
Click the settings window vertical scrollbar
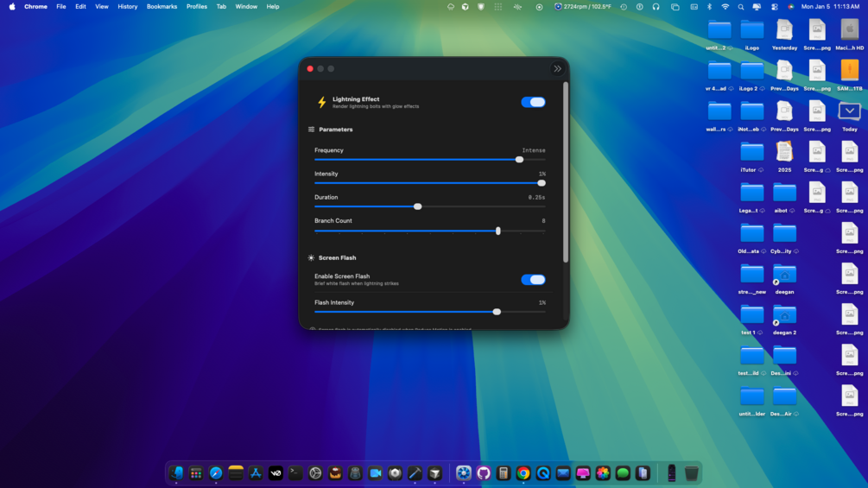pos(565,172)
